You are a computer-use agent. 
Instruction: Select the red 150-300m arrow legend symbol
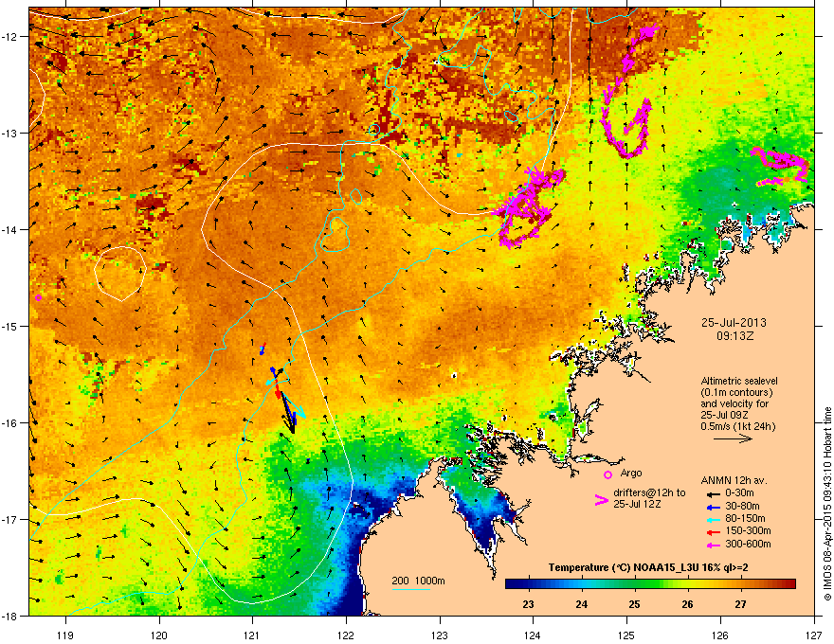click(714, 531)
